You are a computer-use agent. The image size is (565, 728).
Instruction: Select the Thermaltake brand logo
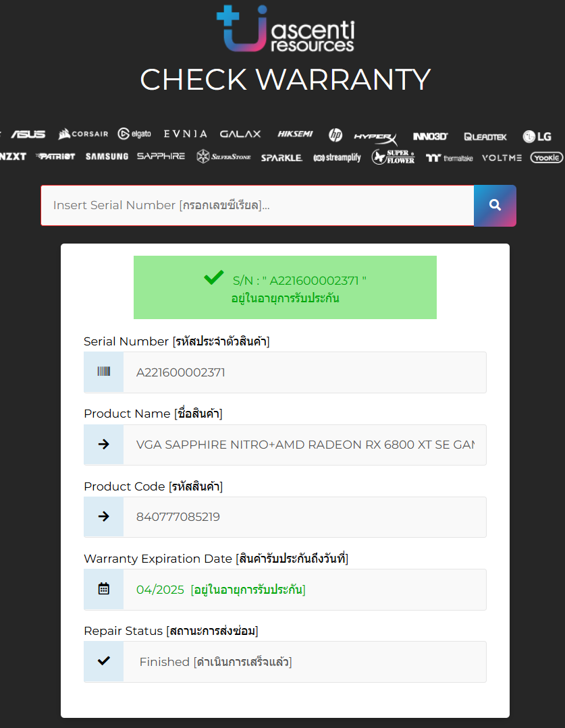tap(450, 159)
